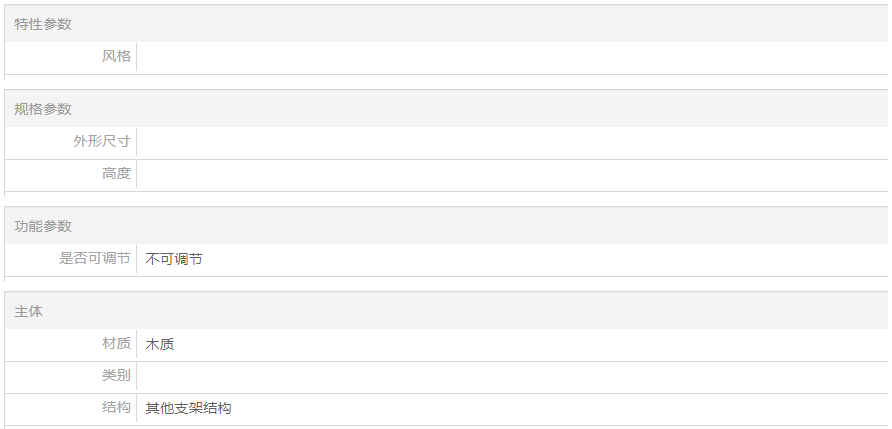
Task: Select the empty 高度 value cell
Action: pos(512,174)
